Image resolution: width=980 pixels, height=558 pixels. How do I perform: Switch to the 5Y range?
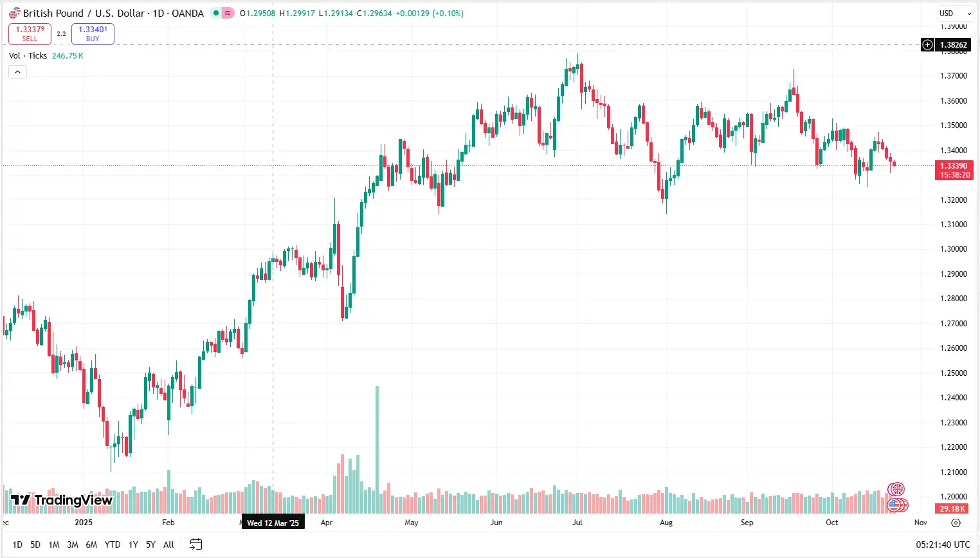[150, 544]
